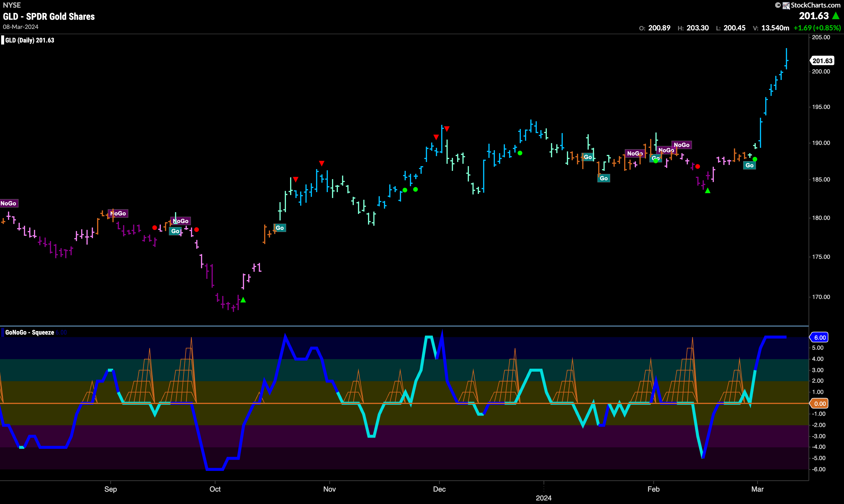Click the green dot in late December
The image size is (844, 504).
pos(520,153)
